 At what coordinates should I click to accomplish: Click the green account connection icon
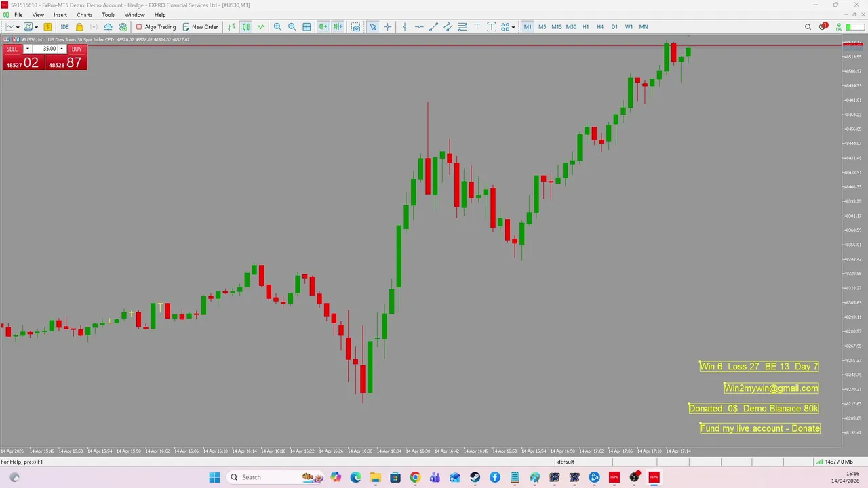[839, 27]
